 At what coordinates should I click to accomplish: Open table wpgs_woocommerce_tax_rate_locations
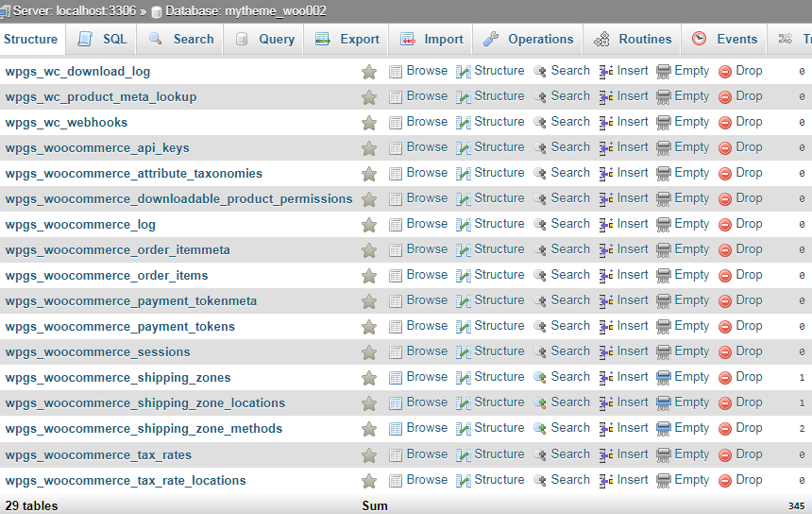tap(126, 480)
